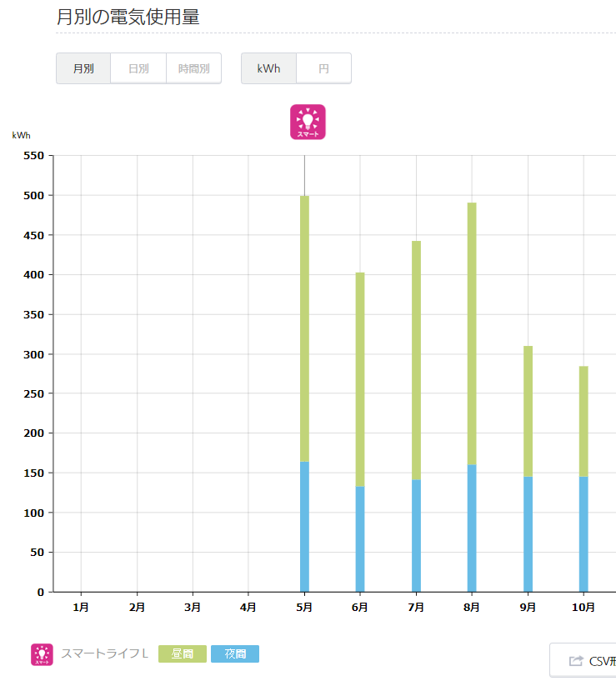The height and width of the screenshot is (691, 616).
Task: Click the 550 y-axis value
Action: [34, 156]
